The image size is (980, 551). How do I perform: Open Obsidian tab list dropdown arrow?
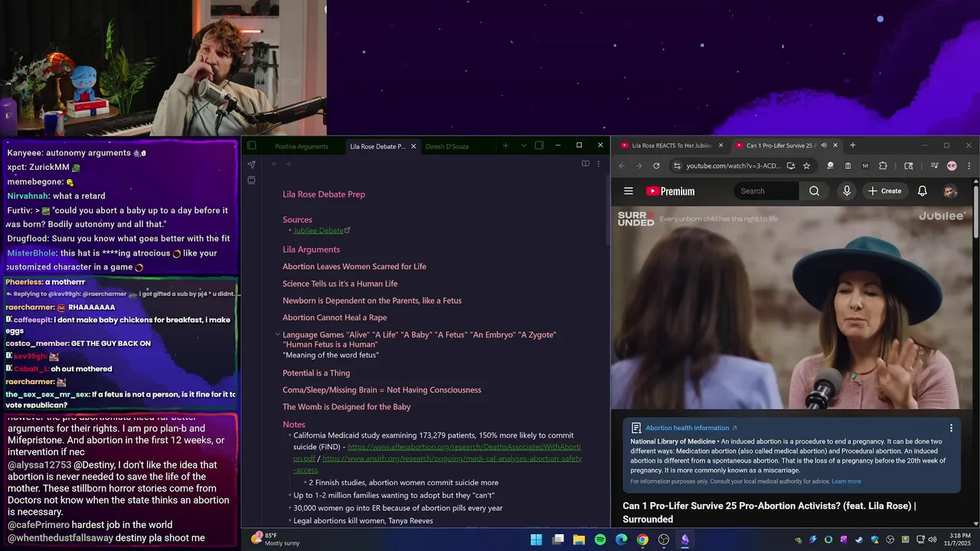(524, 145)
